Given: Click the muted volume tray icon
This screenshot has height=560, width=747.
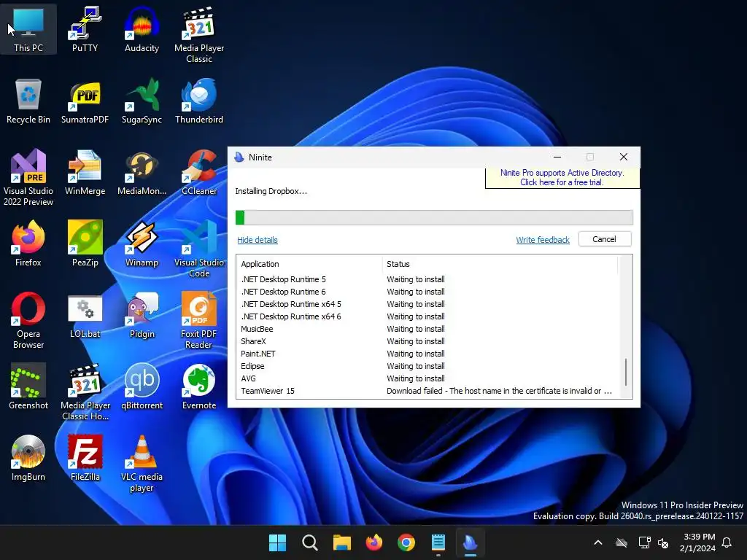Looking at the screenshot, I should point(662,542).
